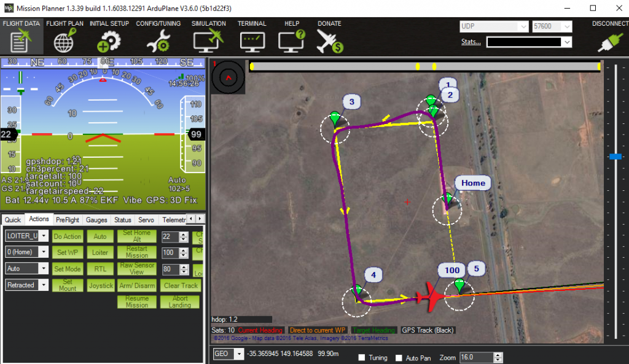The width and height of the screenshot is (629, 364).
Task: Open the Help monitor icon
Action: coord(292,41)
